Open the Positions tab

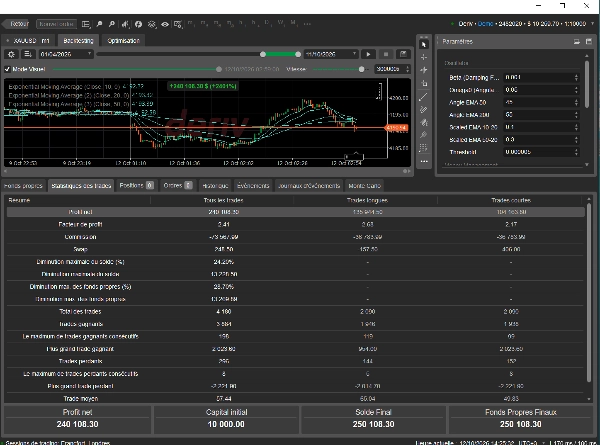[x=136, y=186]
